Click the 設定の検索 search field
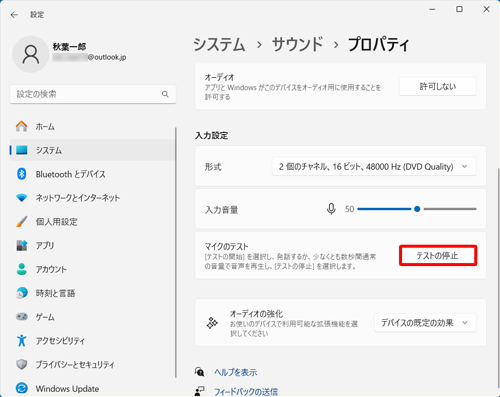 pos(93,94)
